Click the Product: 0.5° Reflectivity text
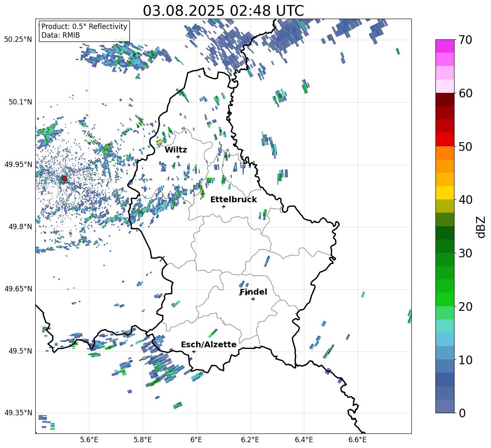Screen dimensions: 491x448 click(84, 26)
